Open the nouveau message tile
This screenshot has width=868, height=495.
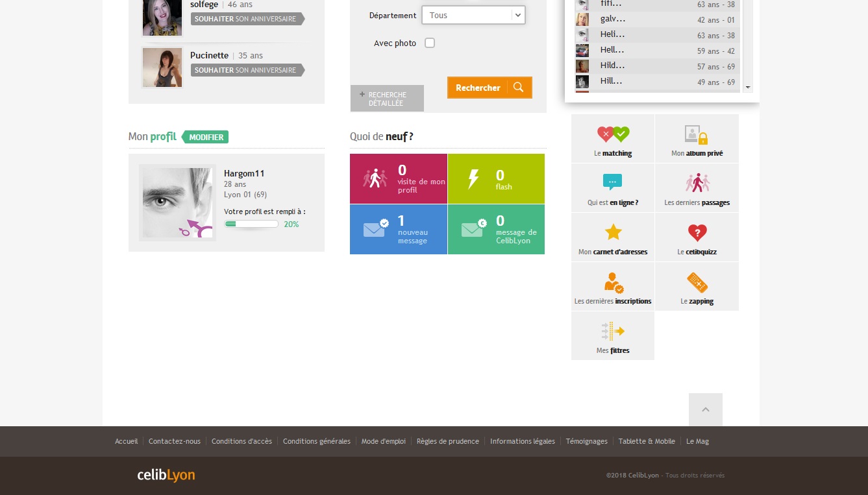click(x=399, y=230)
